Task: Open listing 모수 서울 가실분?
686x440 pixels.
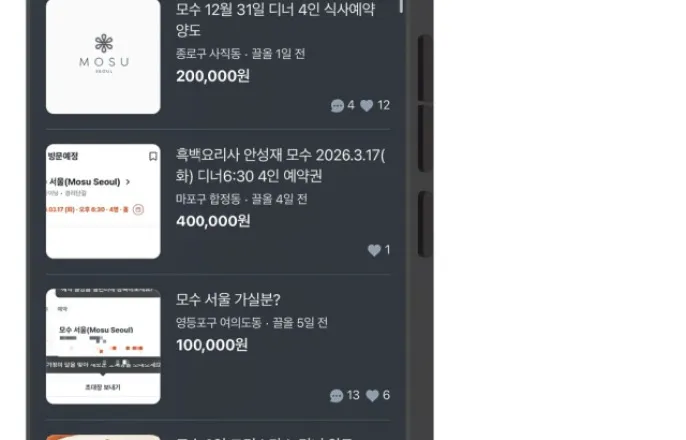Action: click(x=228, y=300)
